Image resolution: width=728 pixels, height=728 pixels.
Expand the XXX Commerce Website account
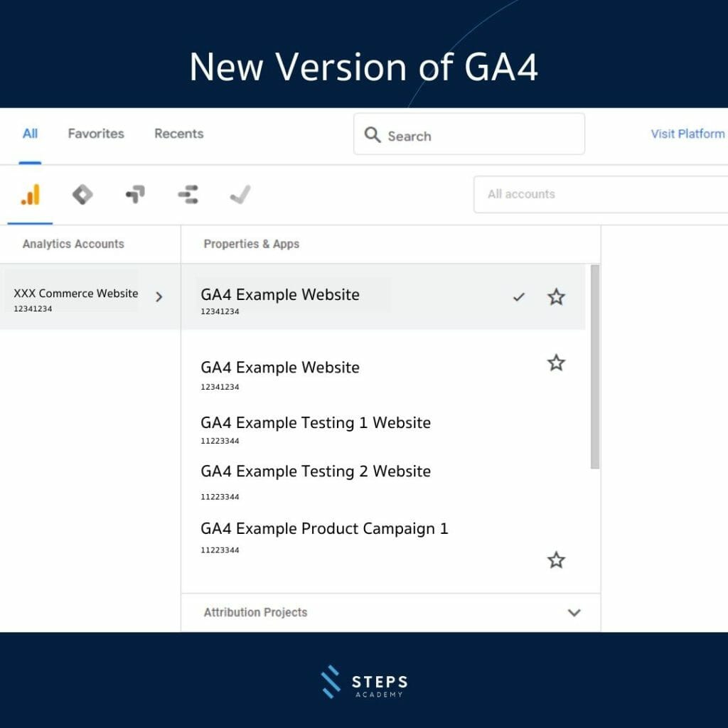159,297
